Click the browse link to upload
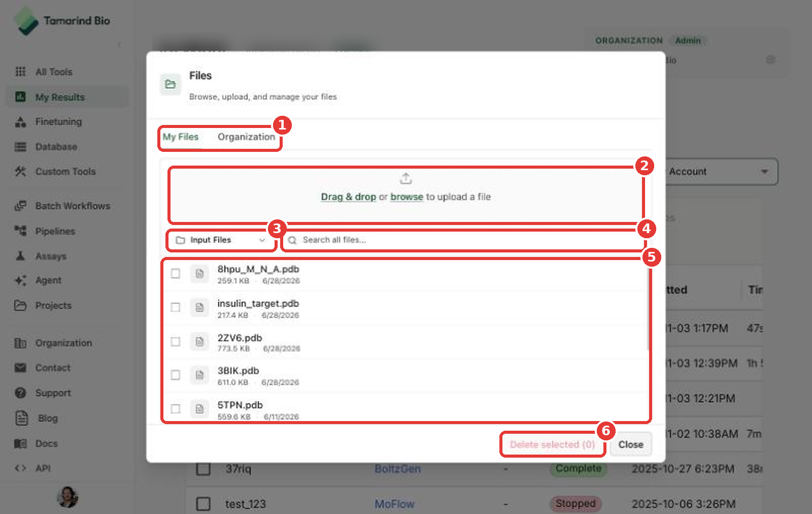This screenshot has height=514, width=812. pyautogui.click(x=407, y=197)
